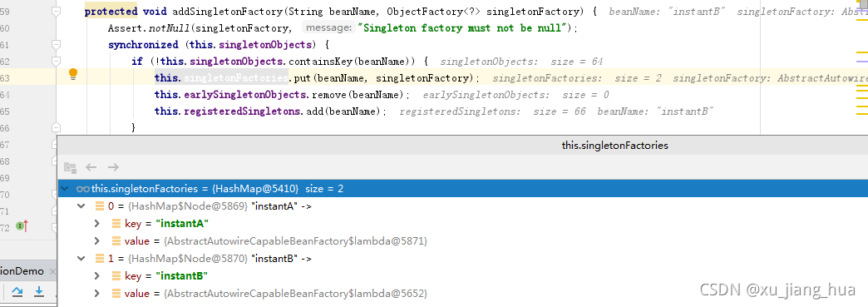
Task: Click the field icon of node 1
Action: (x=100, y=258)
